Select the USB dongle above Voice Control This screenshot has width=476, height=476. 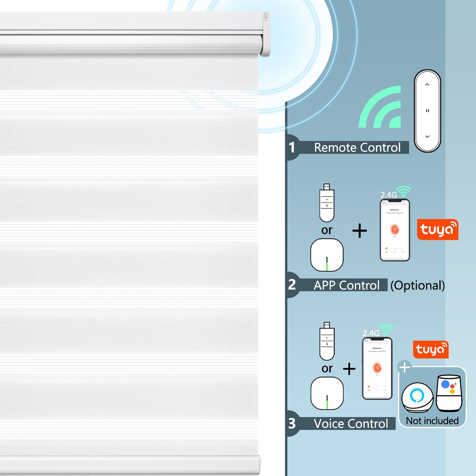(x=327, y=341)
